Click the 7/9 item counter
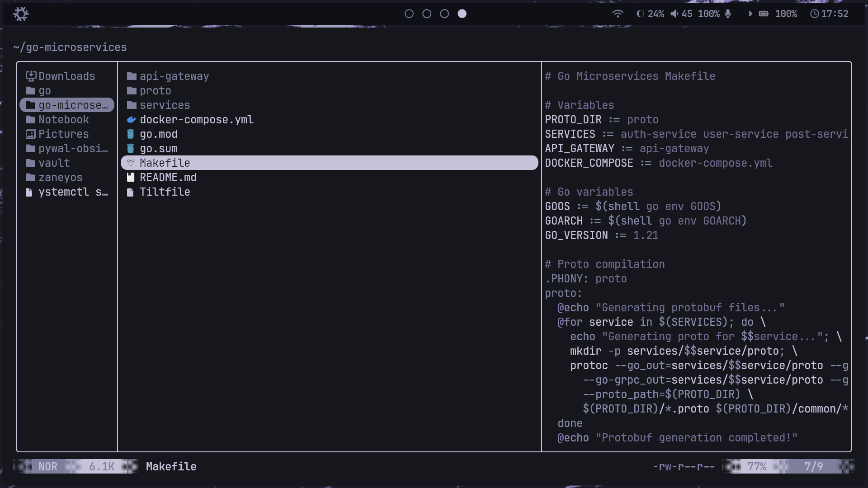The image size is (868, 488). pos(814,466)
